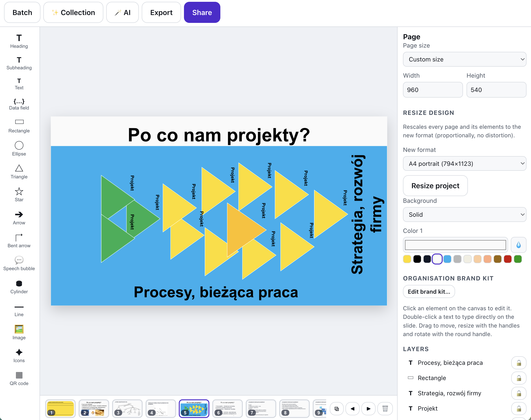Open page 4 thumbnail
Screen dimensions: 531x420
click(x=161, y=409)
